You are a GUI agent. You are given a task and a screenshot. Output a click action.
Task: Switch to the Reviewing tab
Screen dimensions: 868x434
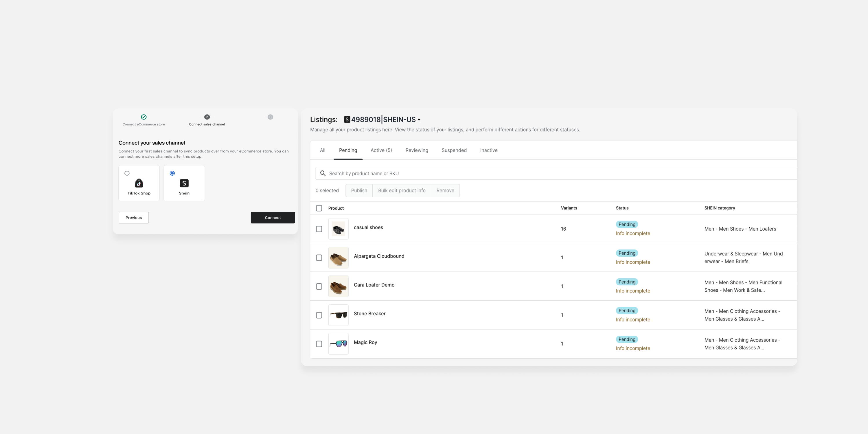coord(417,150)
